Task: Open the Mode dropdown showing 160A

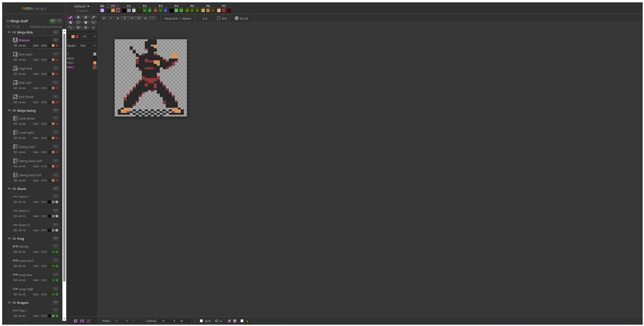Action: [x=87, y=45]
